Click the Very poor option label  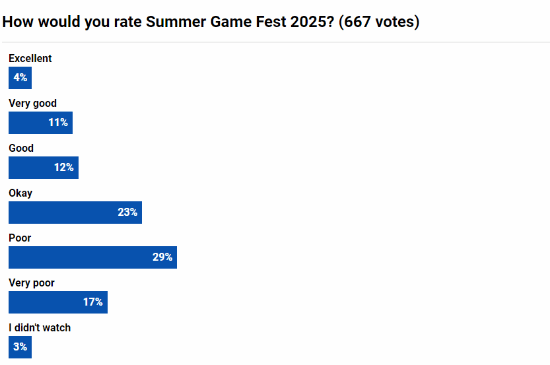pyautogui.click(x=32, y=283)
